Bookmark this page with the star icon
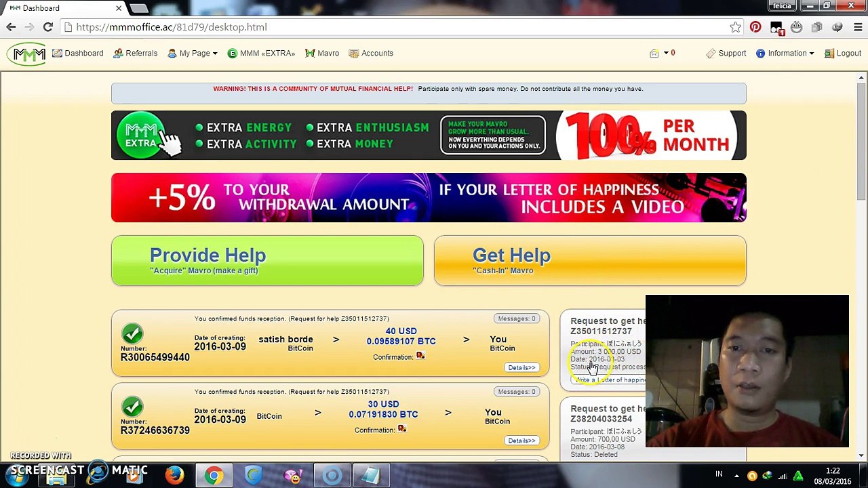The image size is (868, 488). [x=735, y=27]
